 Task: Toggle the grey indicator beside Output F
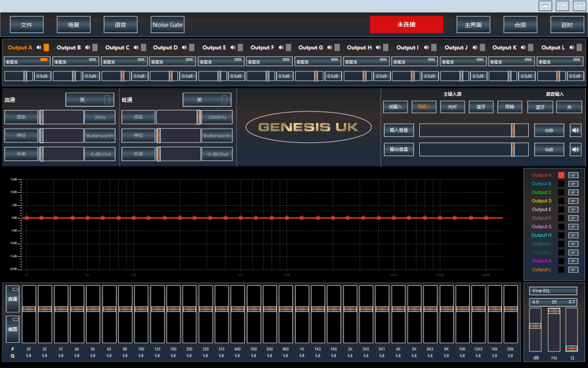click(x=288, y=47)
